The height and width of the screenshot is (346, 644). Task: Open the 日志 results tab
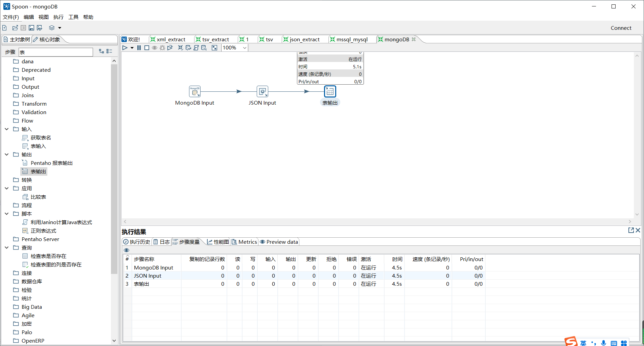pyautogui.click(x=161, y=242)
